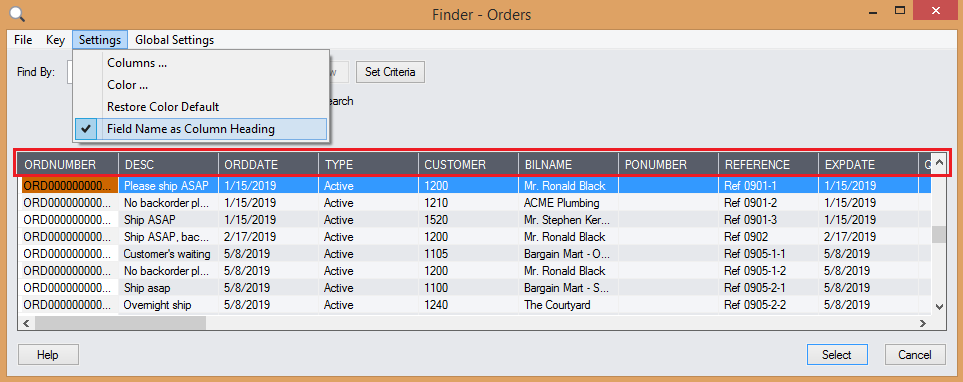Close the Finder - Orders window
Viewport: 963px width, 382px height.
(x=936, y=11)
